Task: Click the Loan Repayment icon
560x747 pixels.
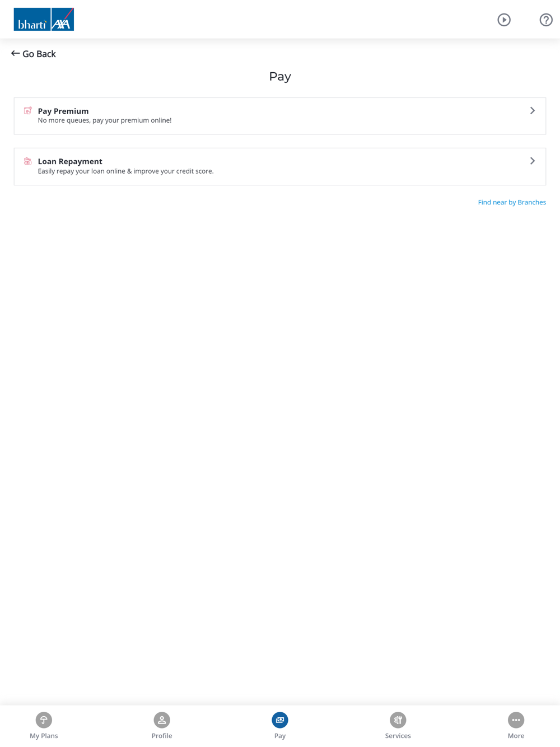Action: (27, 161)
